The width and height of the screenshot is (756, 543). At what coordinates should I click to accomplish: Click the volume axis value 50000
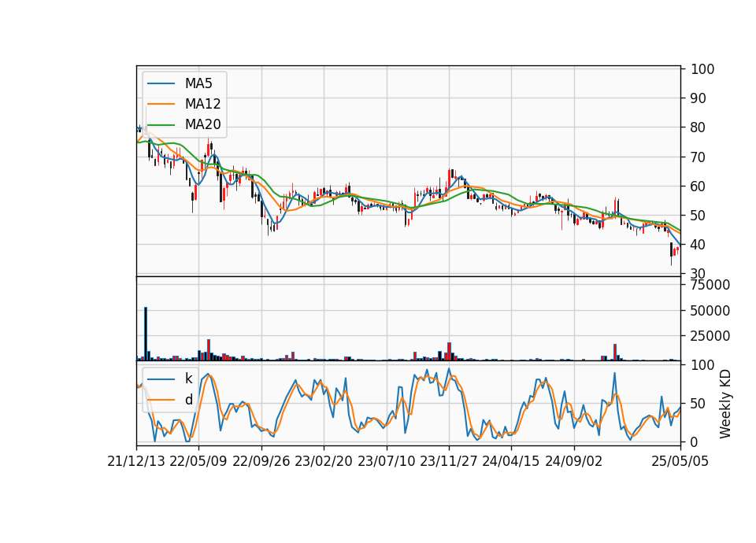point(710,311)
